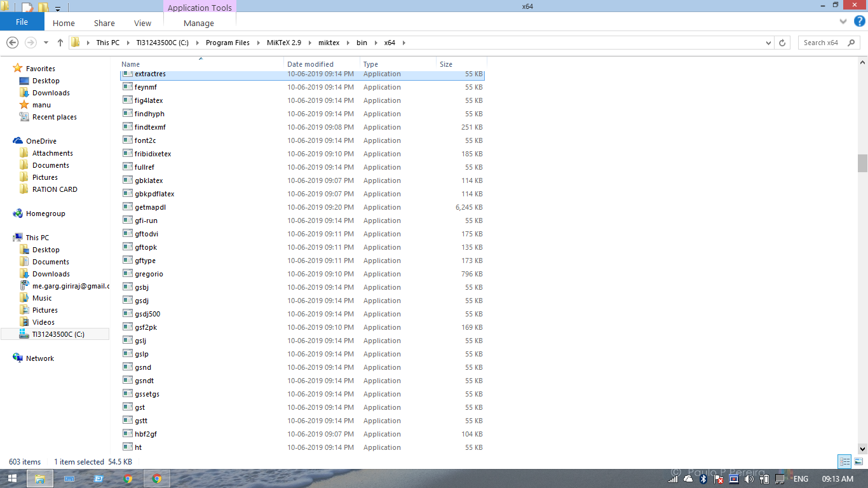Open the Attachments folder in OneDrive
The image size is (868, 488).
pos(52,153)
